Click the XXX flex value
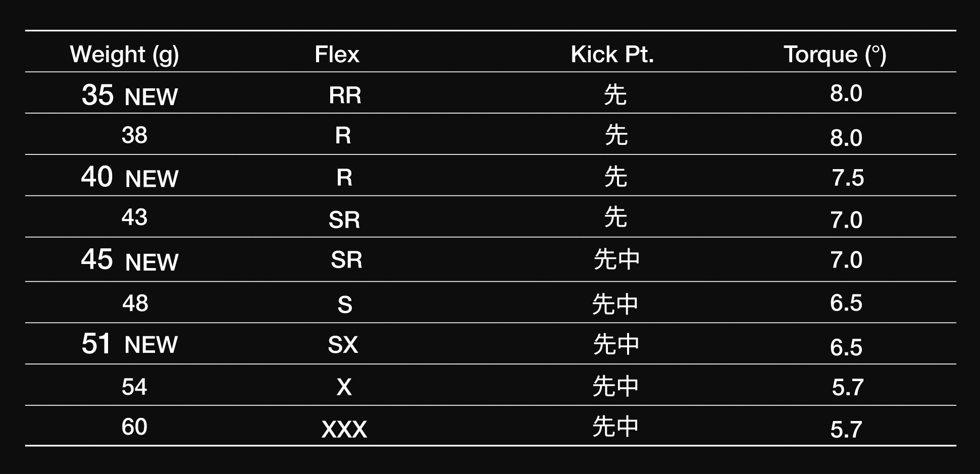The image size is (980, 474). pyautogui.click(x=344, y=429)
